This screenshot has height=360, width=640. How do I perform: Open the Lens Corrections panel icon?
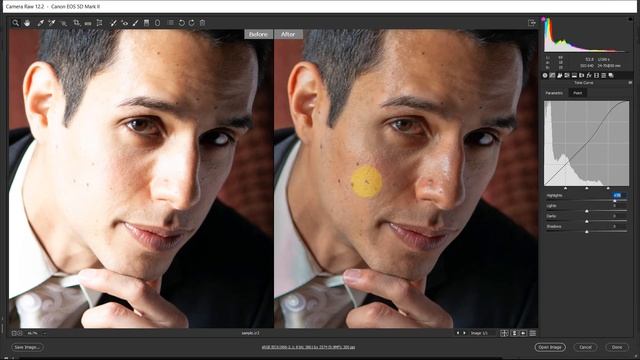coord(582,76)
